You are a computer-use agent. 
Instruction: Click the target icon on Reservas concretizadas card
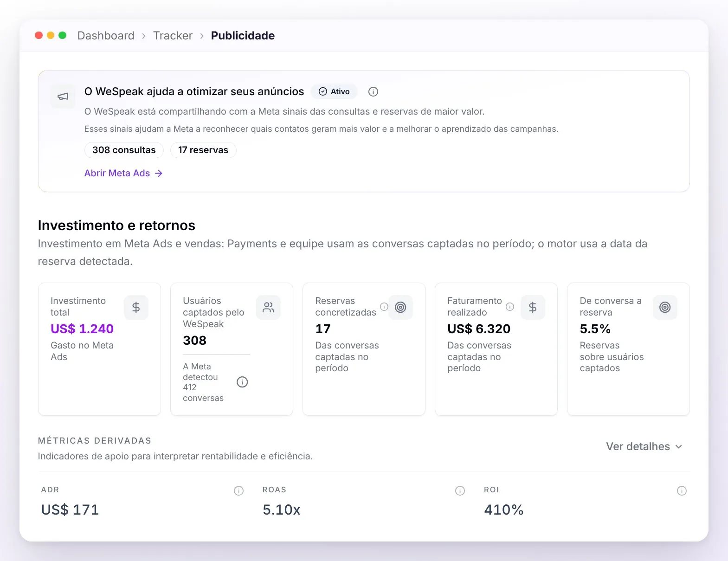400,307
